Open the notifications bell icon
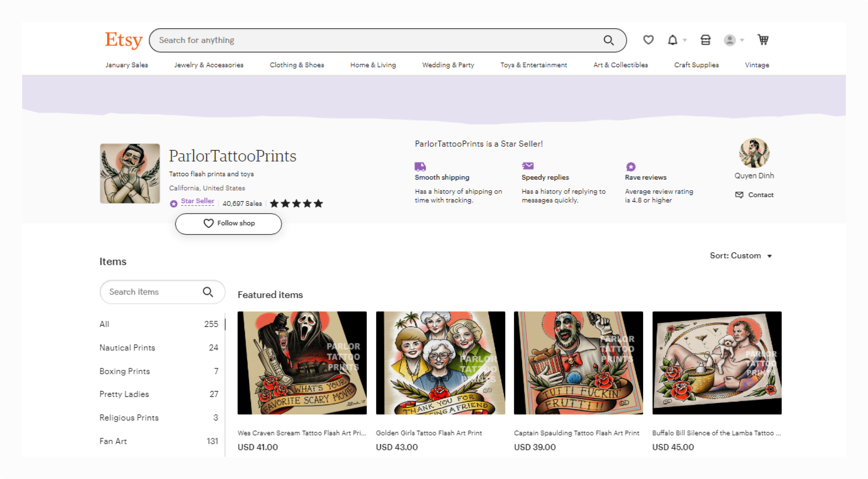This screenshot has height=479, width=868. point(672,40)
